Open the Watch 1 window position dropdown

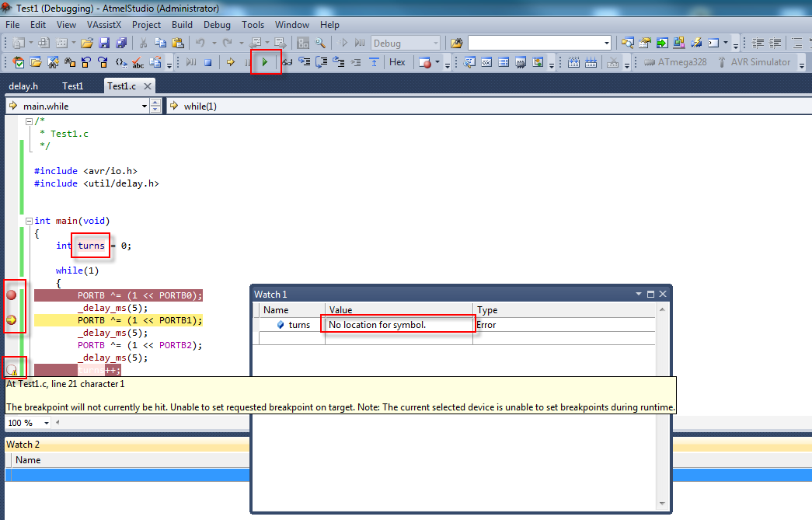[639, 294]
